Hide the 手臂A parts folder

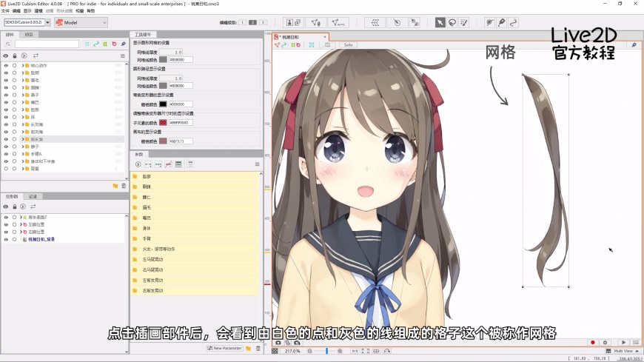[6, 154]
